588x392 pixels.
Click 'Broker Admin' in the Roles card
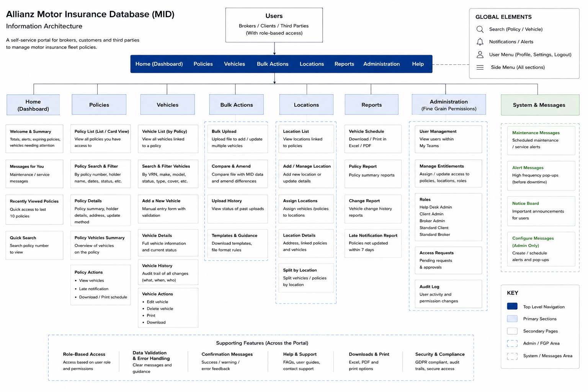tap(432, 221)
